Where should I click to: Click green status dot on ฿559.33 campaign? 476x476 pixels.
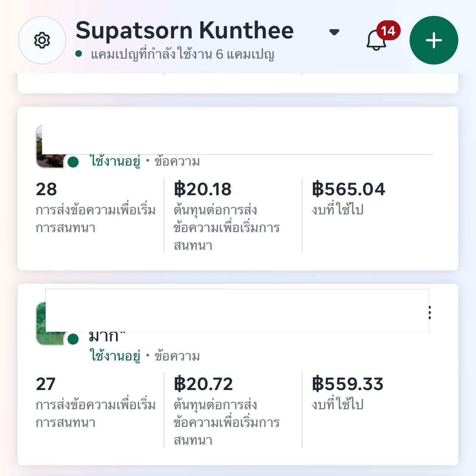[73, 339]
